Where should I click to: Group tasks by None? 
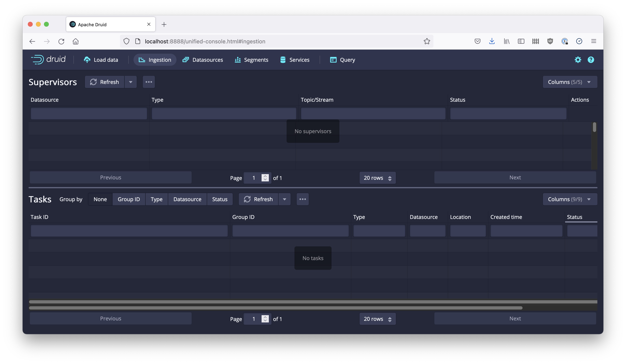pyautogui.click(x=100, y=199)
